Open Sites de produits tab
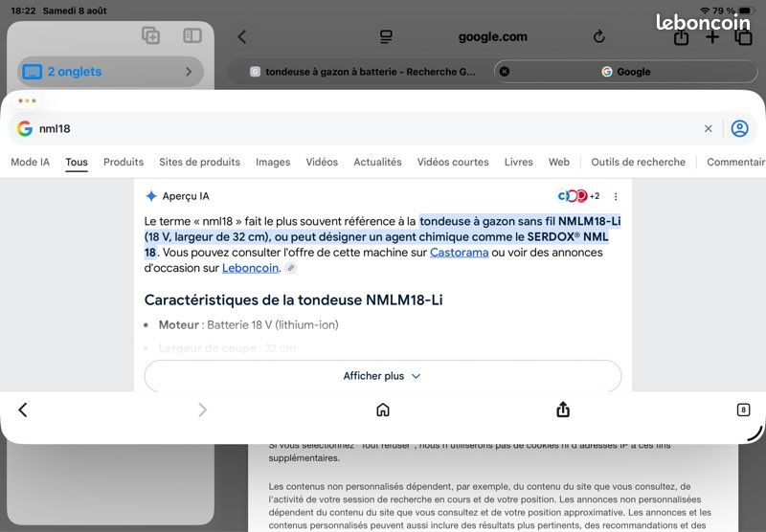This screenshot has width=766, height=532. tap(199, 162)
